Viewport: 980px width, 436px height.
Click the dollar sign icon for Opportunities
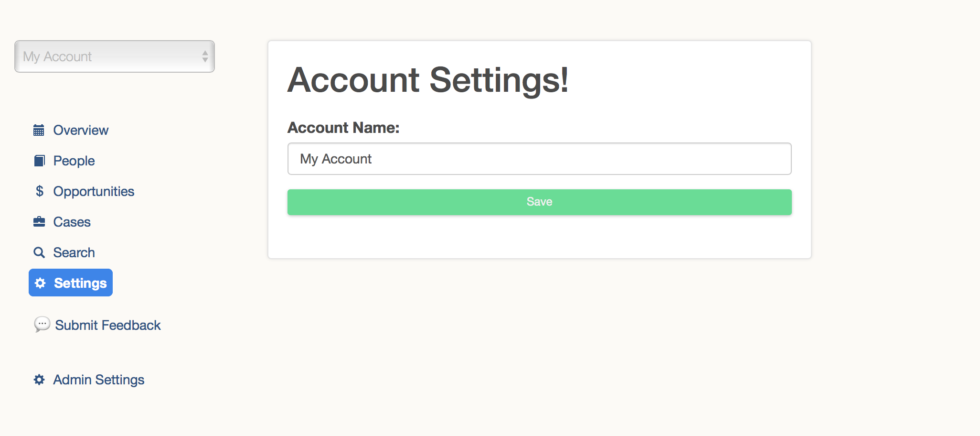[40, 191]
